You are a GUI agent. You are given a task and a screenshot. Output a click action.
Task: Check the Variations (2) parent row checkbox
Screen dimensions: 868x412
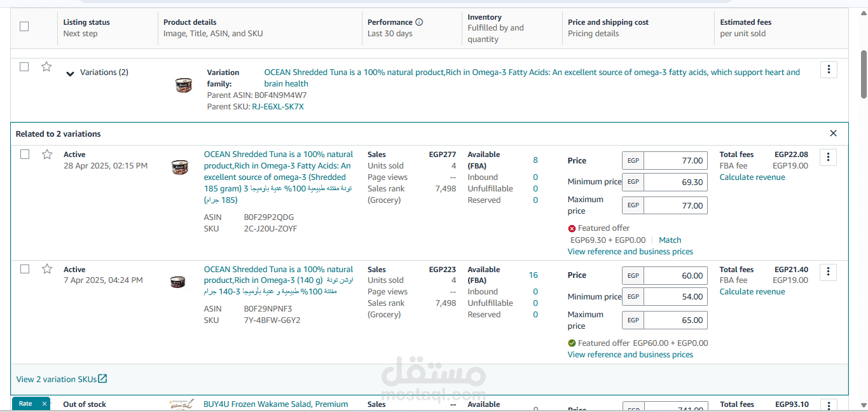24,67
